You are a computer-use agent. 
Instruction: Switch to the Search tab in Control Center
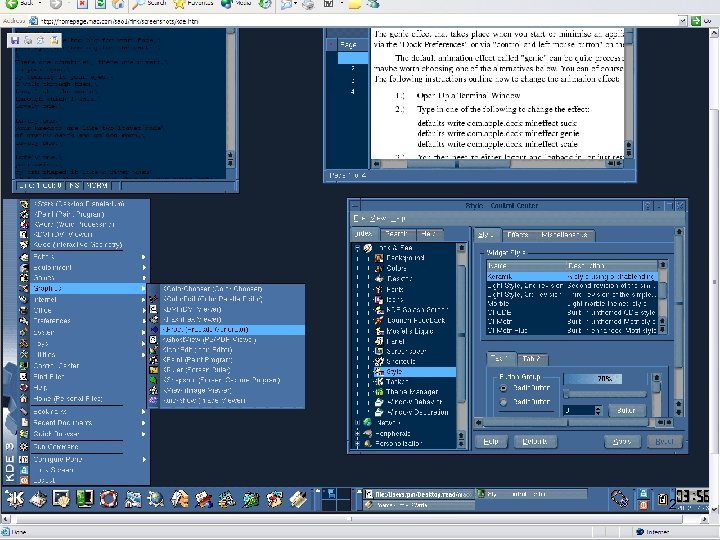point(397,234)
